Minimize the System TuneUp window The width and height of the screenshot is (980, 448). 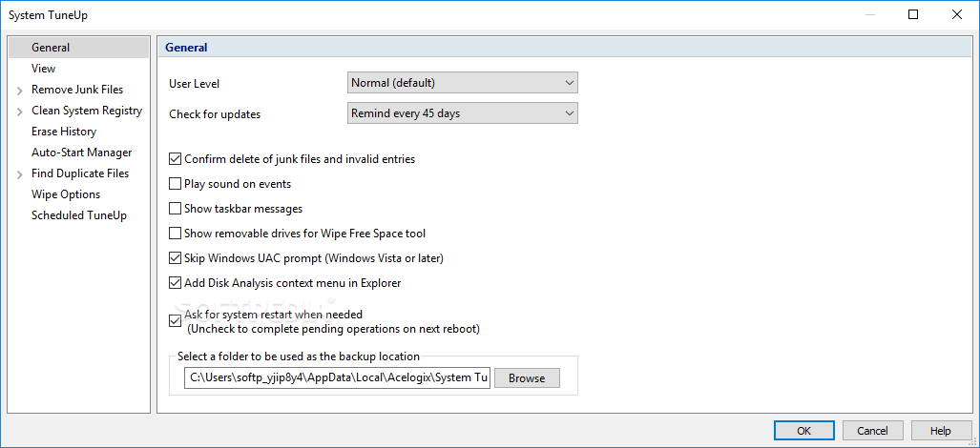[870, 15]
